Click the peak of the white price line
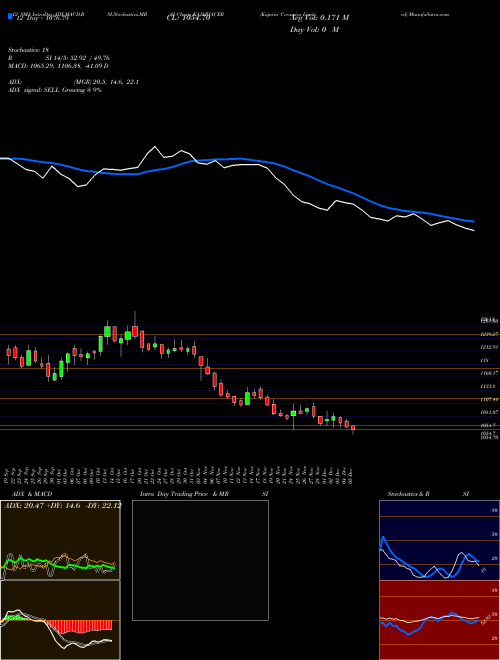 coord(155,146)
